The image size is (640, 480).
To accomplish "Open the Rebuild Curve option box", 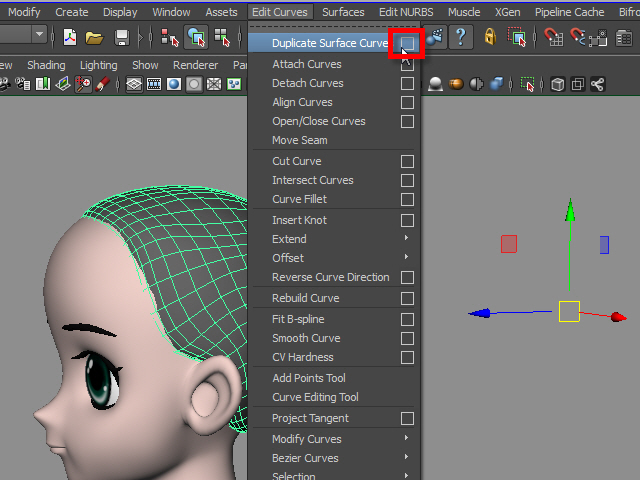I will 407,298.
